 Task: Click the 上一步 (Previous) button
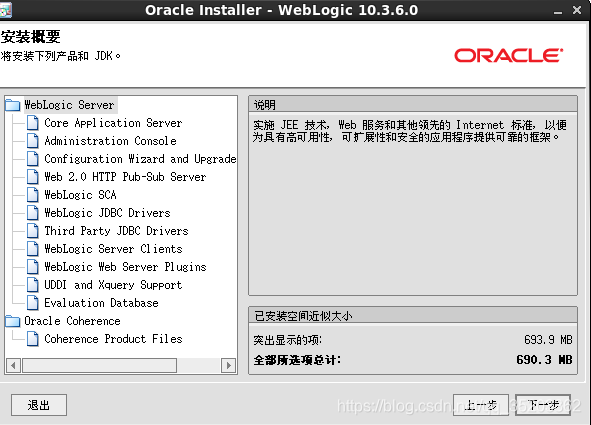[481, 405]
